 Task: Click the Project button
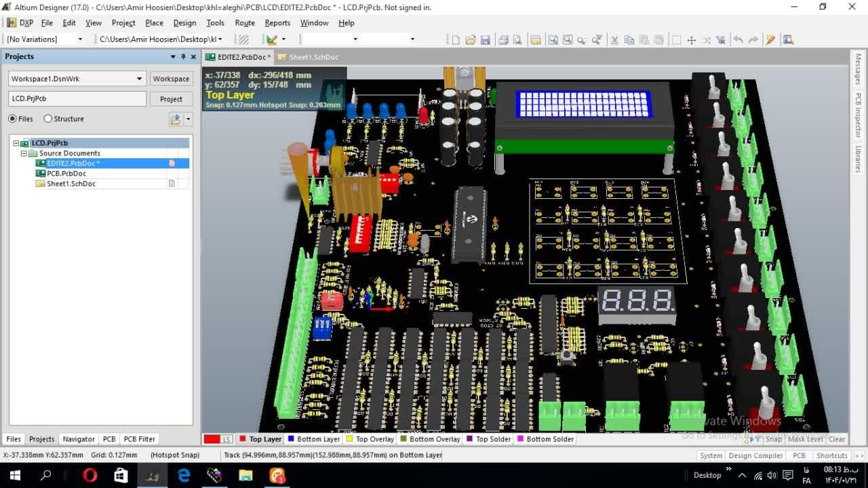(x=171, y=99)
